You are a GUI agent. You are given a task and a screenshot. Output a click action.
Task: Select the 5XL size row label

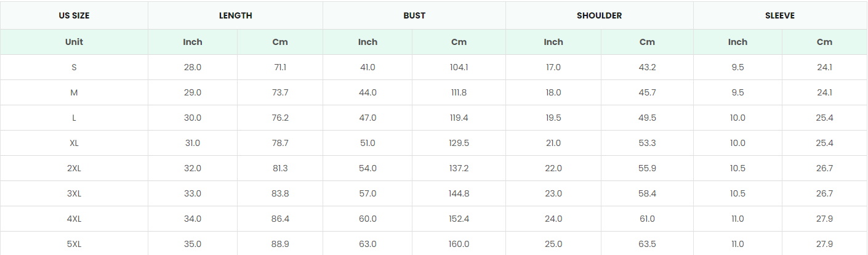pyautogui.click(x=74, y=244)
